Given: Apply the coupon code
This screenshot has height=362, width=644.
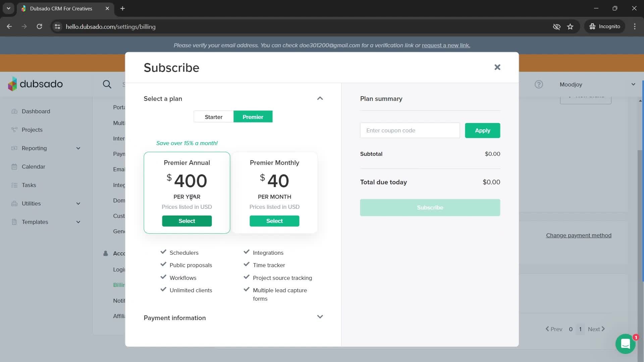Looking at the screenshot, I should [x=482, y=130].
